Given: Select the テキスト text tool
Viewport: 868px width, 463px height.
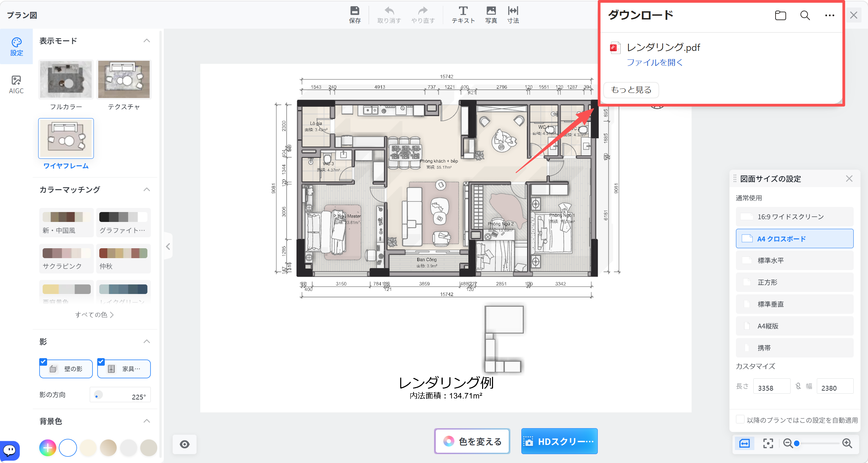Looking at the screenshot, I should [x=463, y=15].
